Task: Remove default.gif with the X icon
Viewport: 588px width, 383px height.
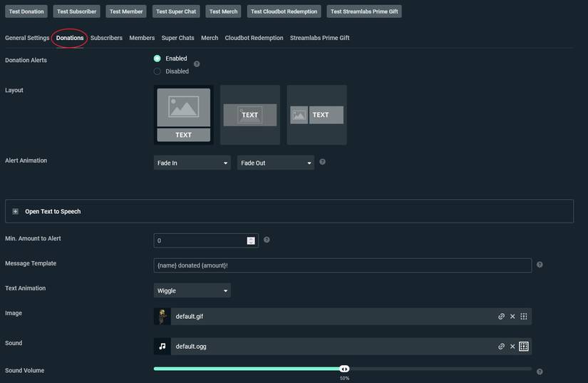Action: pyautogui.click(x=512, y=316)
